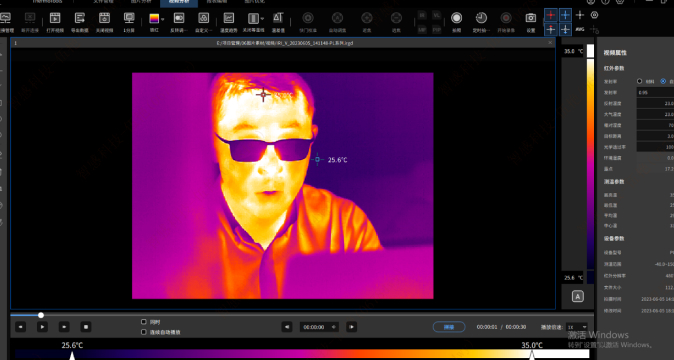Select the first emissivity radio button

640,81
